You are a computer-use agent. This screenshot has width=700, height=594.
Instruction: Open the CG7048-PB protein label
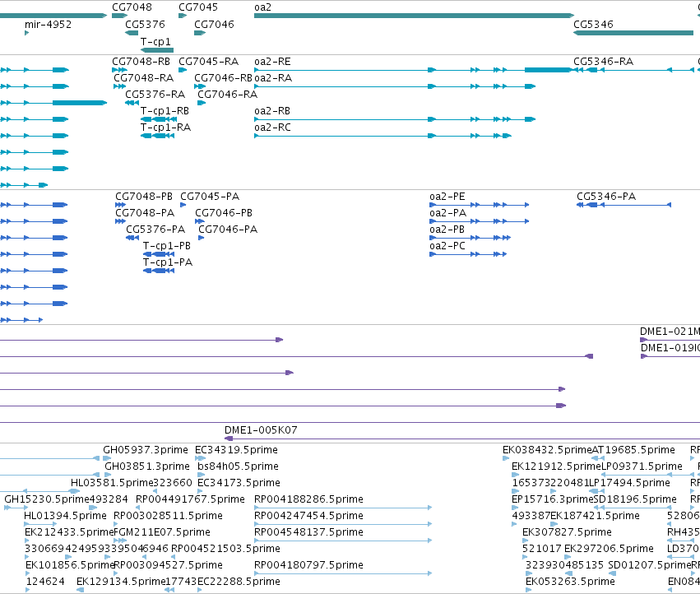144,197
